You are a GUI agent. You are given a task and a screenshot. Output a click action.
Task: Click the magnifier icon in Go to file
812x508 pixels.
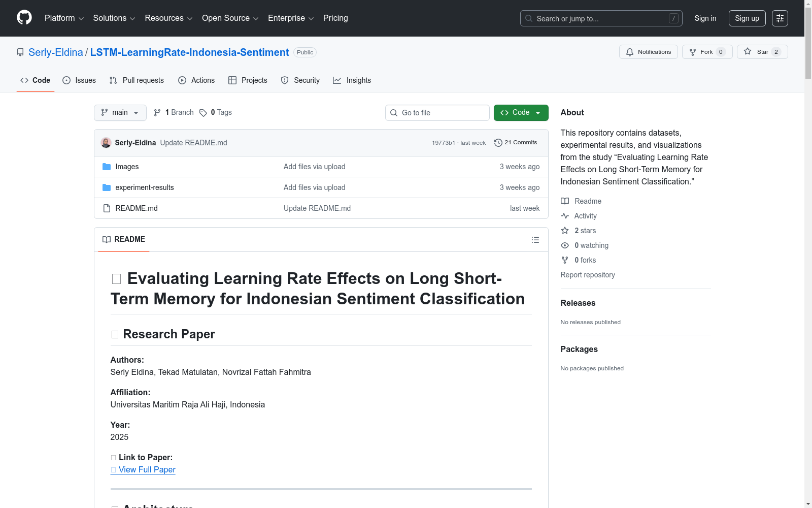coord(394,113)
